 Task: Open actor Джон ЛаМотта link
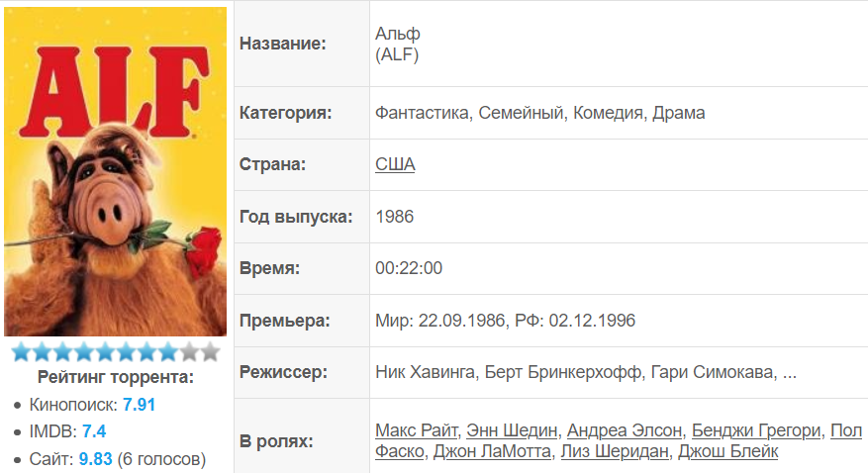point(492,451)
